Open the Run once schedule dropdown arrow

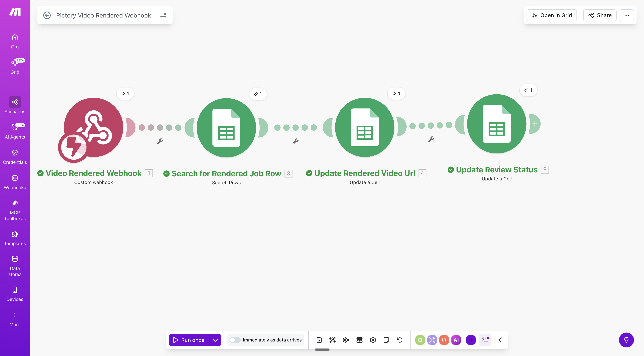215,340
